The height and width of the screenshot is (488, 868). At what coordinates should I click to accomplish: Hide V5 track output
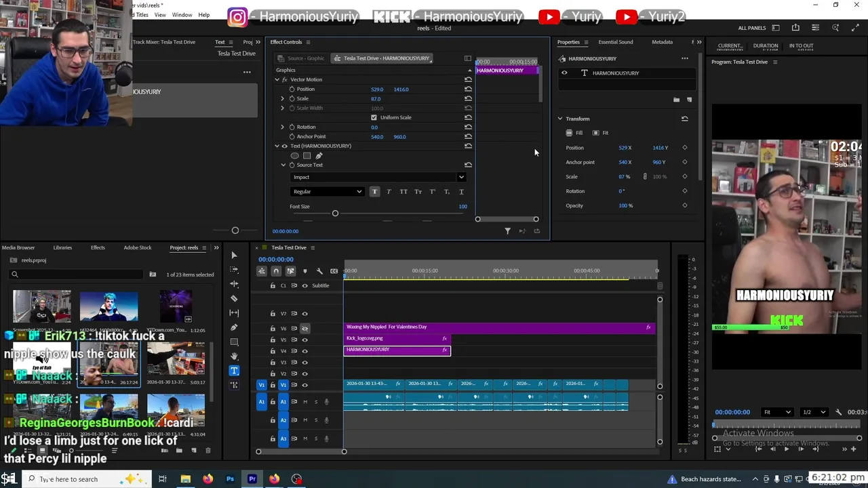click(x=304, y=340)
